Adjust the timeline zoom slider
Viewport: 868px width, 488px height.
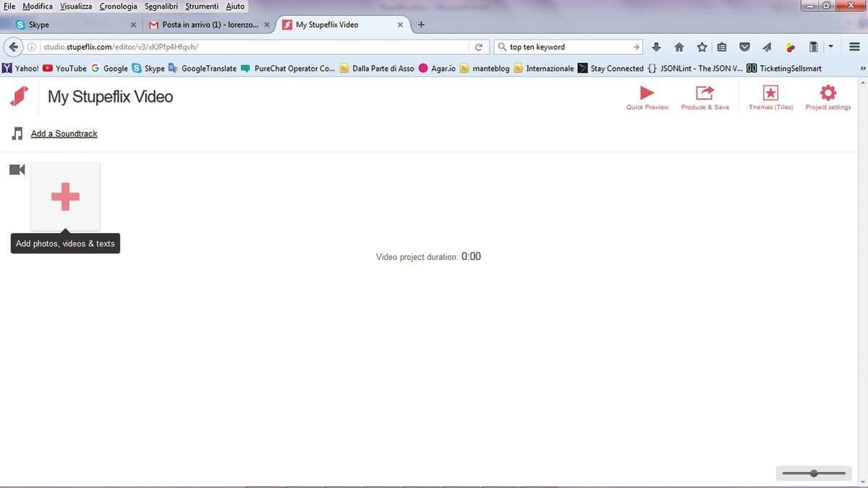[814, 474]
